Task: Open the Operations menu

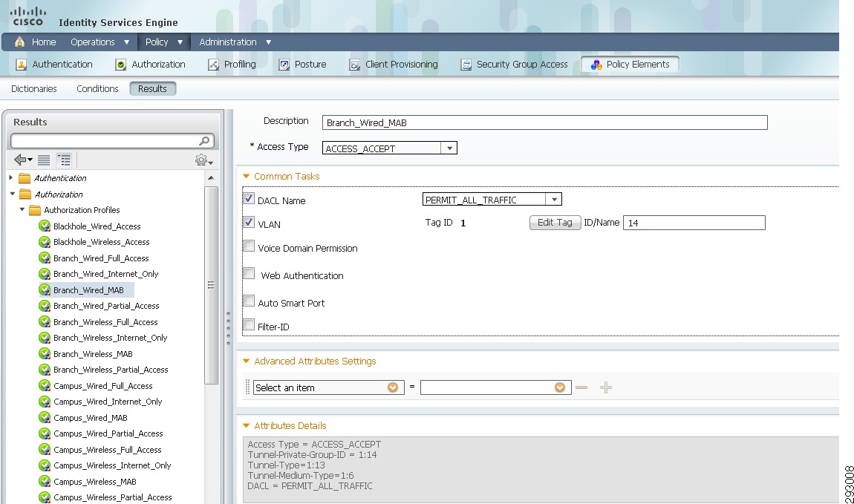Action: pos(100,42)
